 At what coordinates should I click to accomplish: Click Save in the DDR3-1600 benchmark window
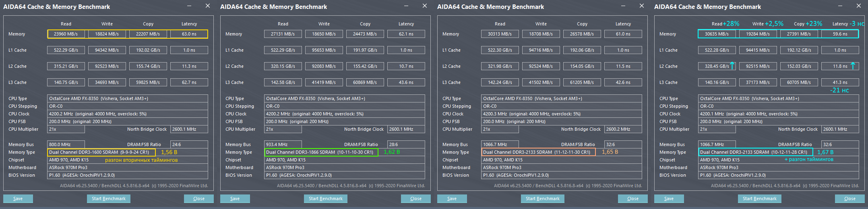pos(18,199)
